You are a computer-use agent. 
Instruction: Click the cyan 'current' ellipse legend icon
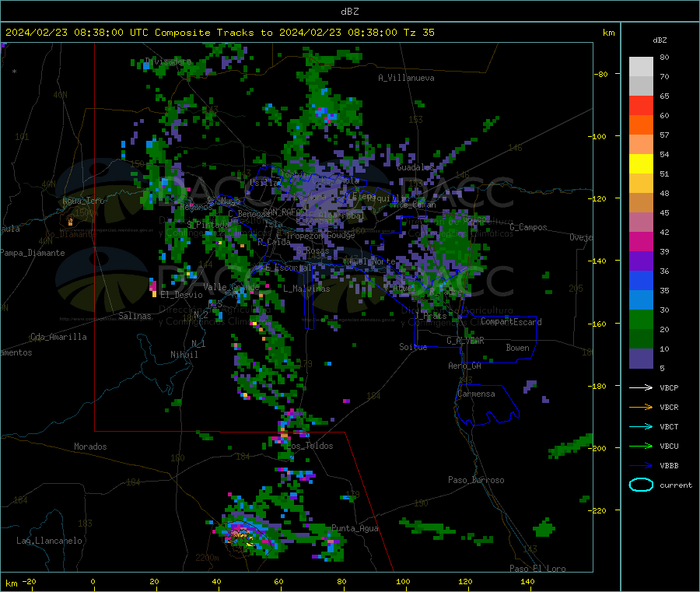click(x=641, y=485)
